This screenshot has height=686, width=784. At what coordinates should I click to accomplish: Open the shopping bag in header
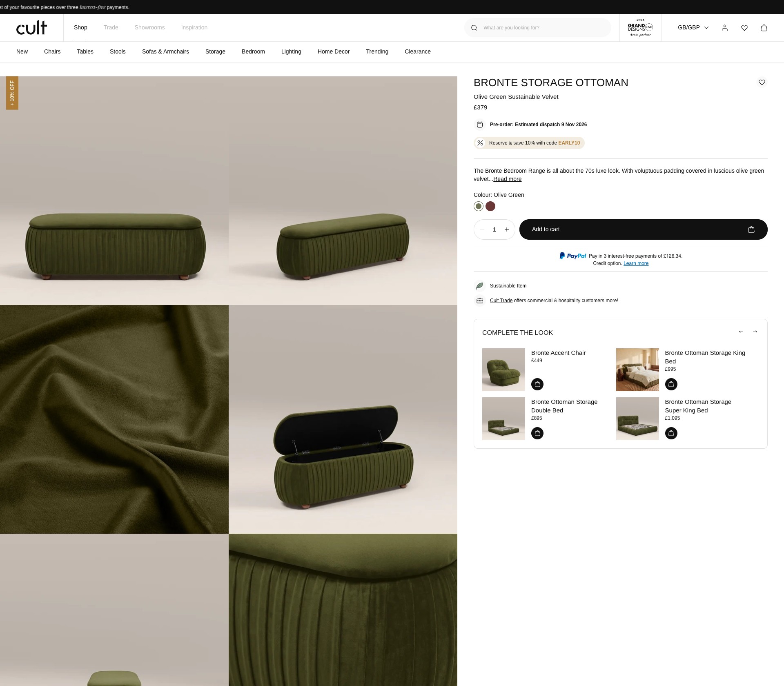point(764,28)
